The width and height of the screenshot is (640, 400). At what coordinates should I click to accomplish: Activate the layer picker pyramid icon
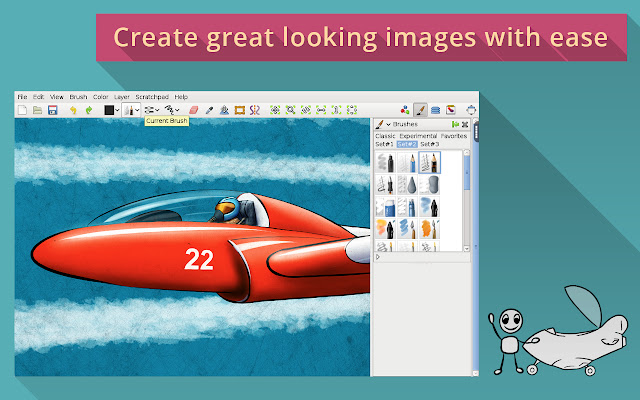(224, 110)
